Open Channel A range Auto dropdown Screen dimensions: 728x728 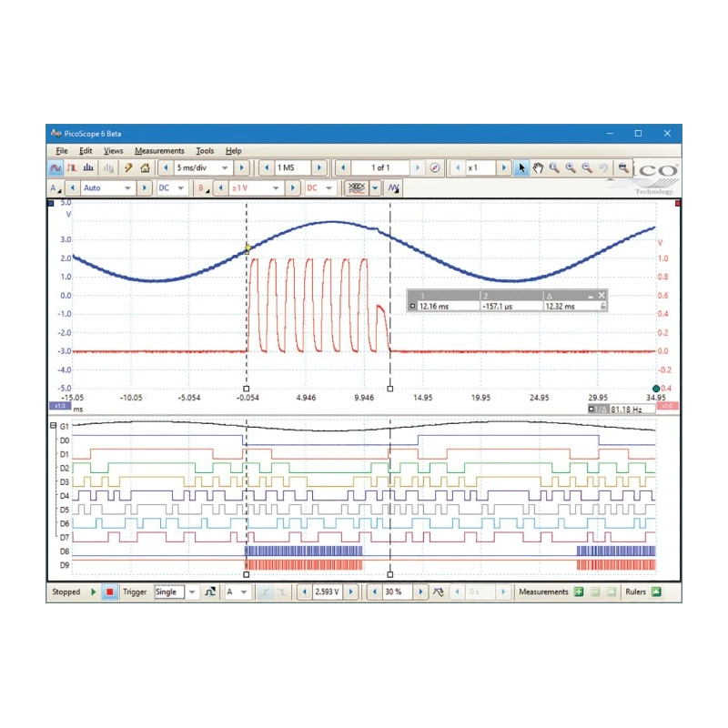point(127,188)
